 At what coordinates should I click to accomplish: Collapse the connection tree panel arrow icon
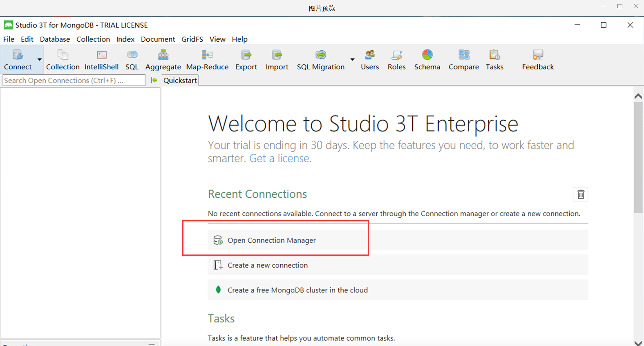tap(154, 80)
